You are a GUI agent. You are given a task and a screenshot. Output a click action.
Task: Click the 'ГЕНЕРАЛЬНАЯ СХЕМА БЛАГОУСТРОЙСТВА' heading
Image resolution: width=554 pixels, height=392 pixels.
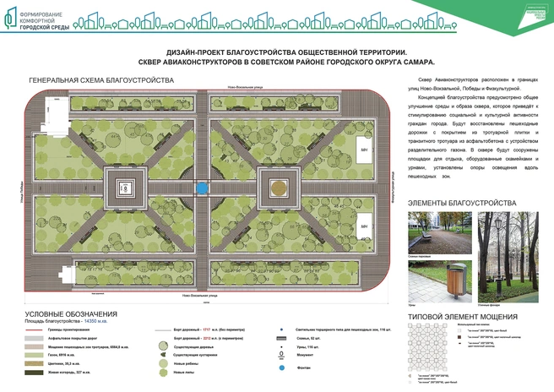pos(101,80)
